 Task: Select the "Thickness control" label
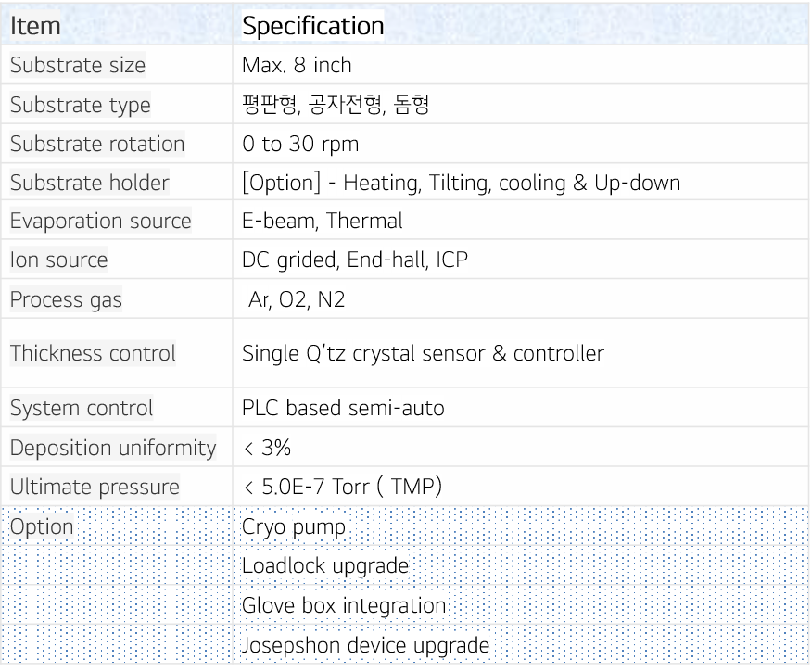93,353
